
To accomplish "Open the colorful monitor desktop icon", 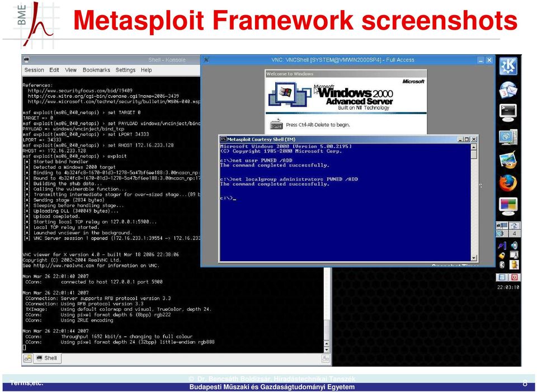I will coord(508,206).
